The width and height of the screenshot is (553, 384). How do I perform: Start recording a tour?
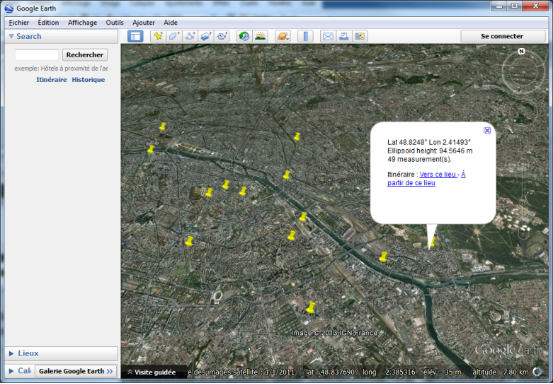click(222, 36)
